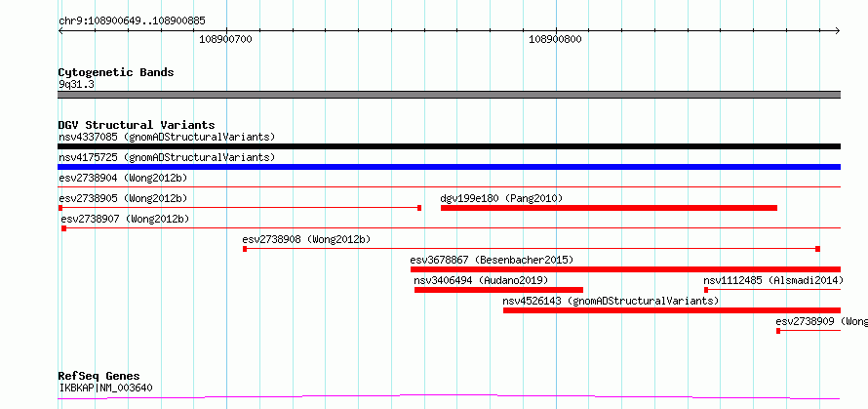Click the nsv4337085 (gnomADStructuralVariants) label

pyautogui.click(x=167, y=137)
